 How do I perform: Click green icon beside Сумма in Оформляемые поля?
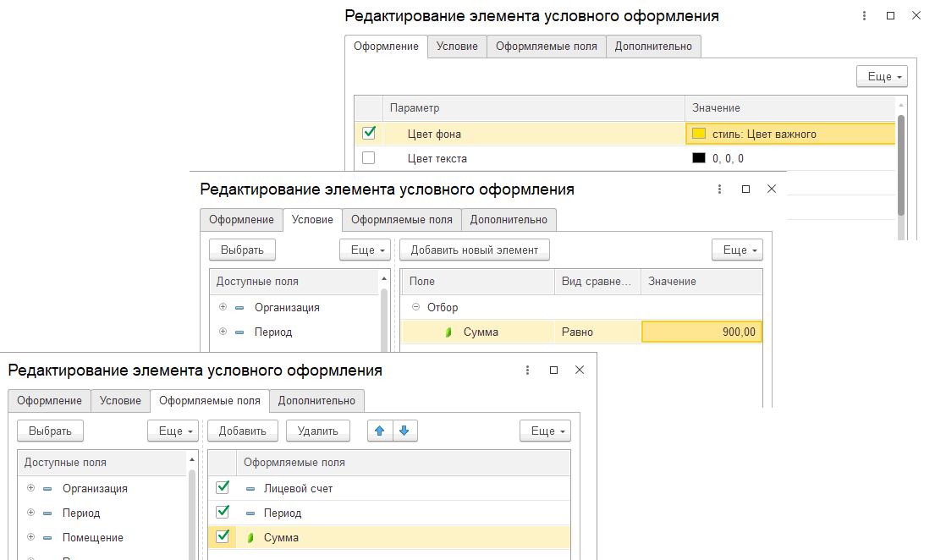point(250,537)
